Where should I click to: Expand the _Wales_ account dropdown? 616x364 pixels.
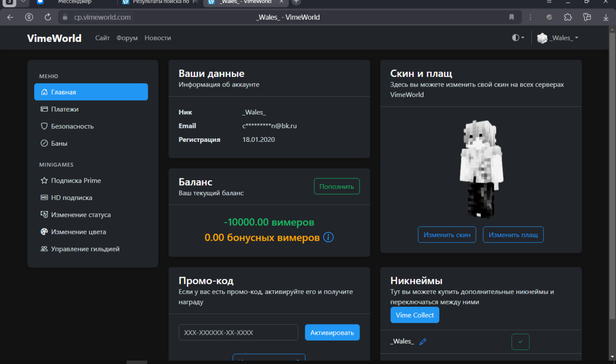click(x=564, y=38)
